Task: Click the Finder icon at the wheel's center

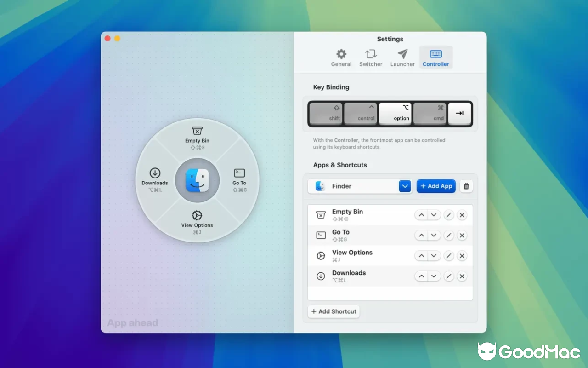Action: [197, 180]
